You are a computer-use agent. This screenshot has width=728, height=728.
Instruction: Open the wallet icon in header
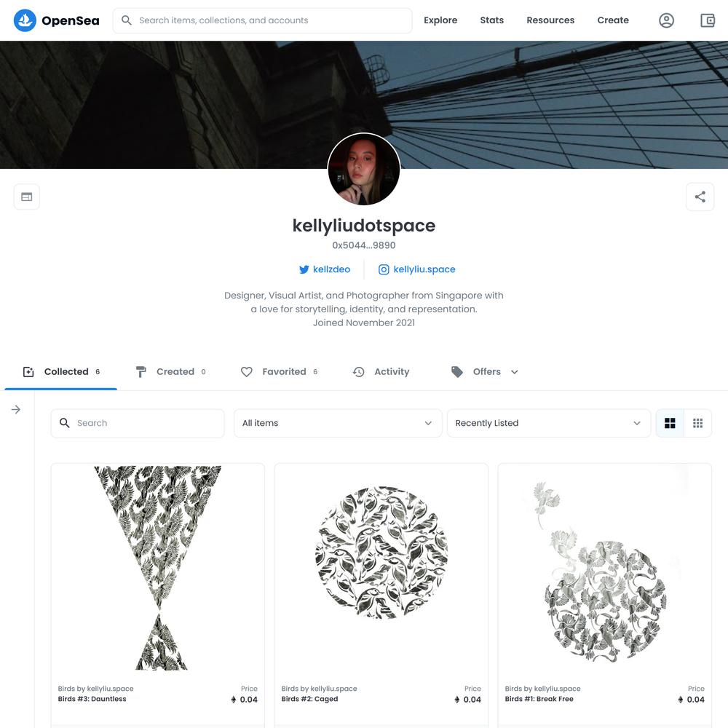708,20
